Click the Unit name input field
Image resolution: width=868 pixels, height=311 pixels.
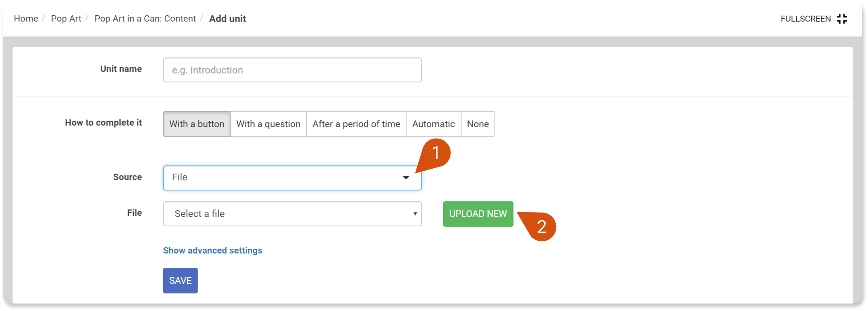point(292,70)
